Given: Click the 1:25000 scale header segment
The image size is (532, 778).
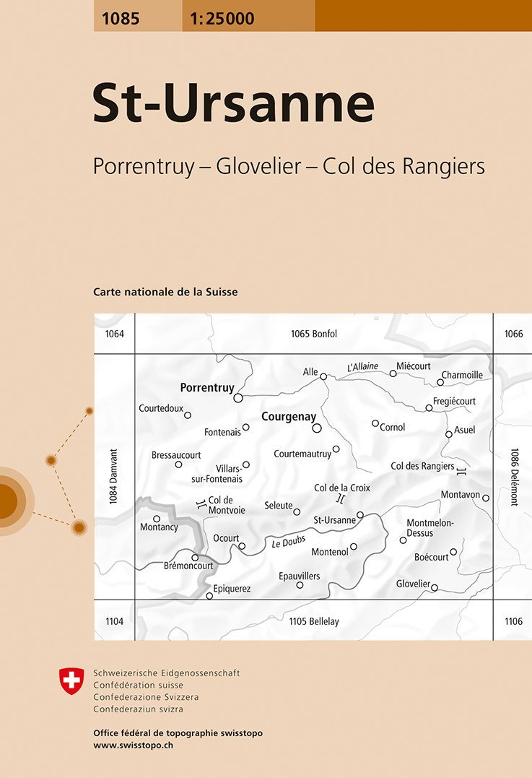Looking at the screenshot, I should pos(222,18).
